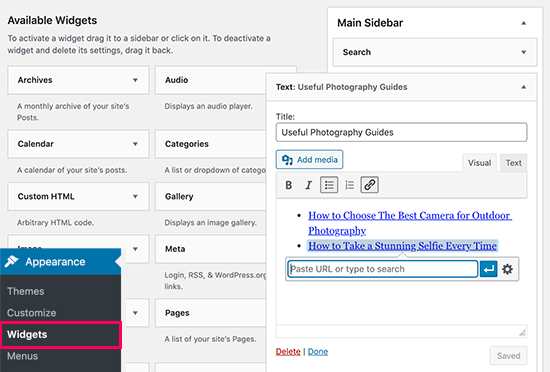Focus the Paste URL search field
This screenshot has height=372, width=550.
point(382,269)
